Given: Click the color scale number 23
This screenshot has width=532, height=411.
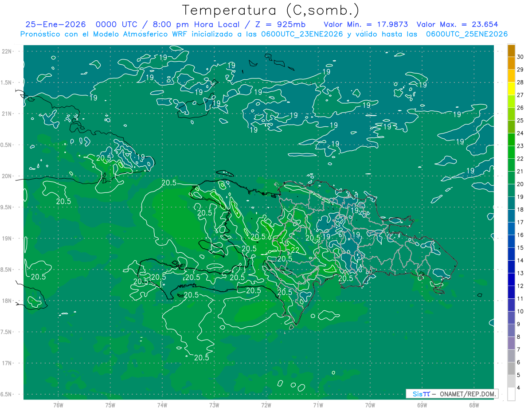Looking at the screenshot, I should [520, 146].
